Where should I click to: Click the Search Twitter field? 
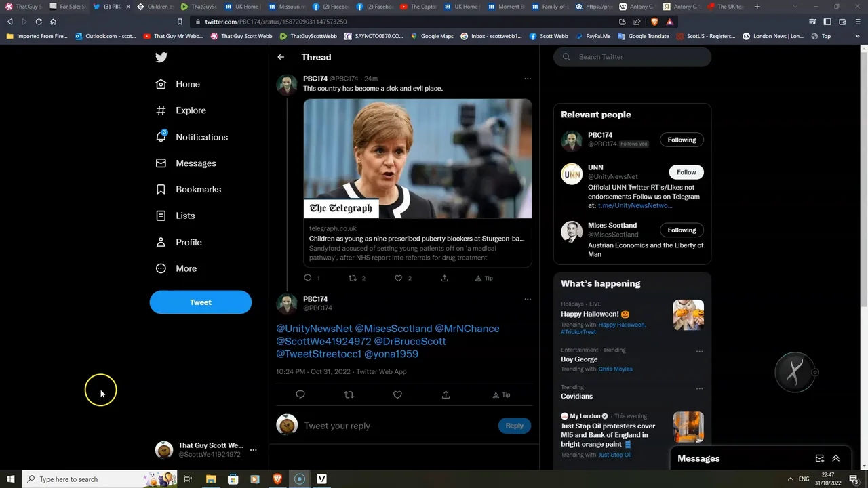click(637, 57)
